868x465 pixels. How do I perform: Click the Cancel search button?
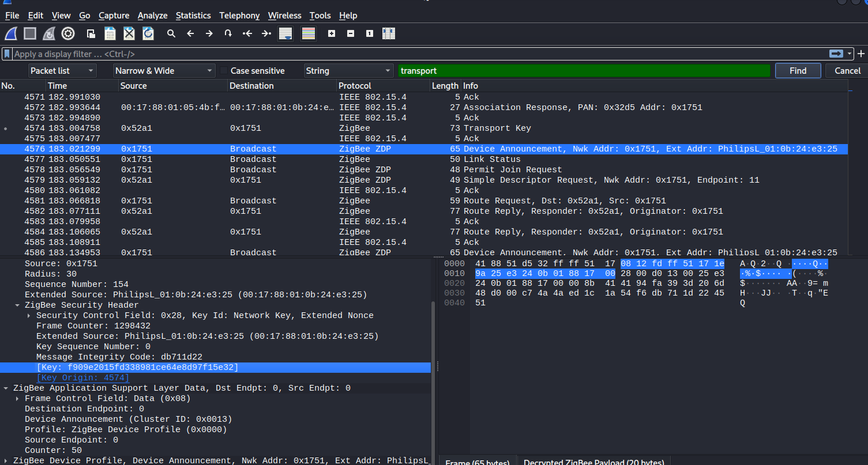pos(847,71)
